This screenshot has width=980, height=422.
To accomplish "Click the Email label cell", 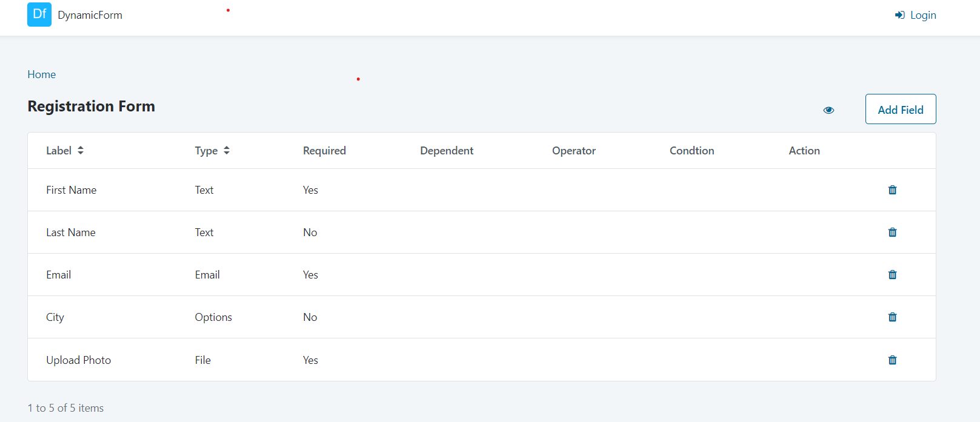I will click(59, 275).
